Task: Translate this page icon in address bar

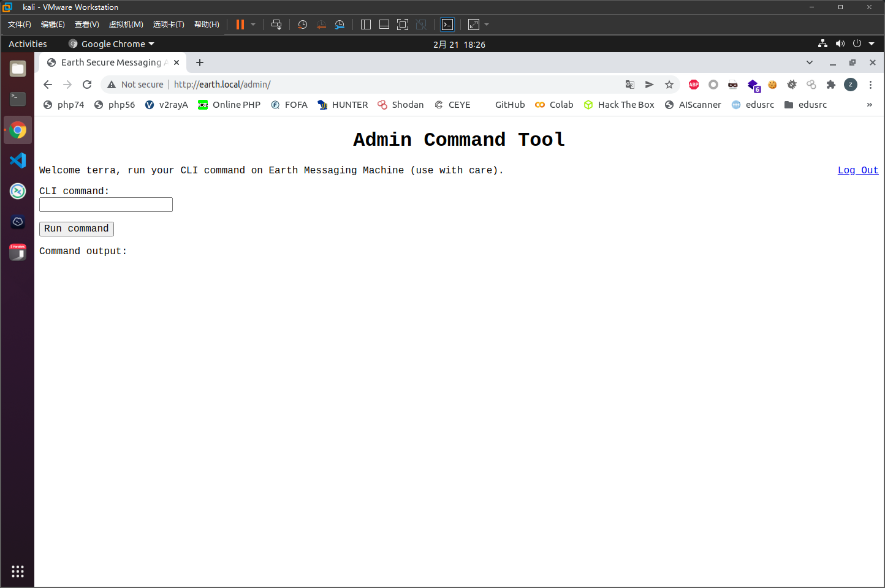Action: [x=629, y=85]
